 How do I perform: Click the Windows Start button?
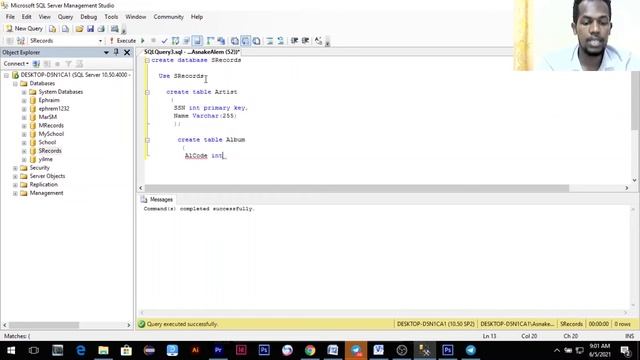point(11,350)
